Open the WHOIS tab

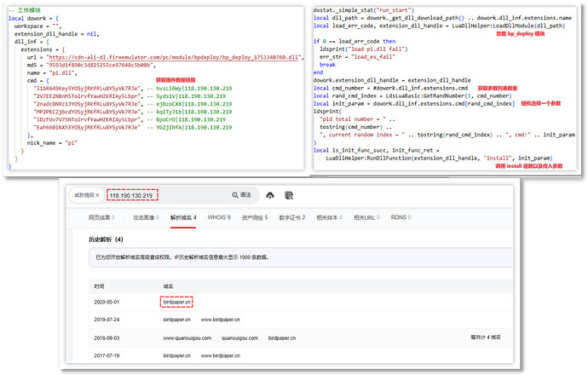221,218
